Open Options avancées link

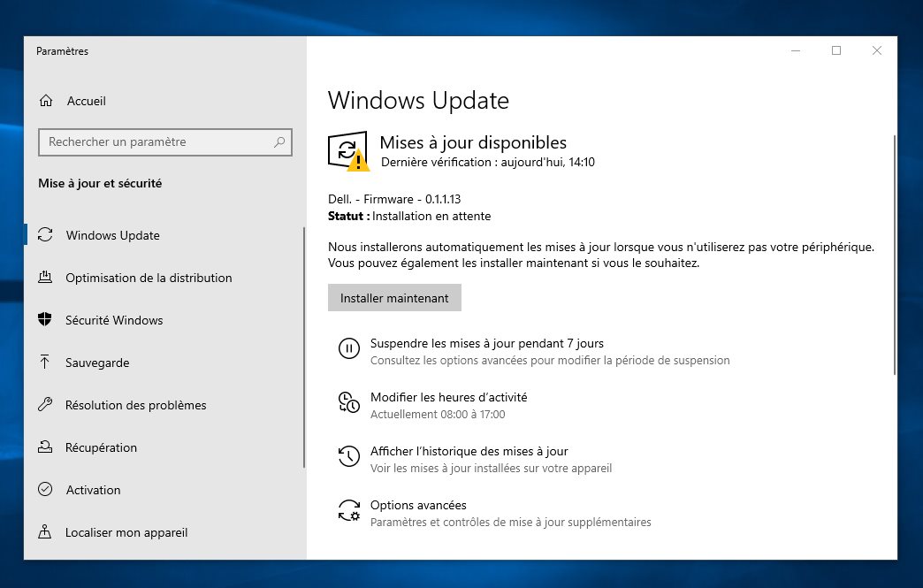(x=418, y=505)
